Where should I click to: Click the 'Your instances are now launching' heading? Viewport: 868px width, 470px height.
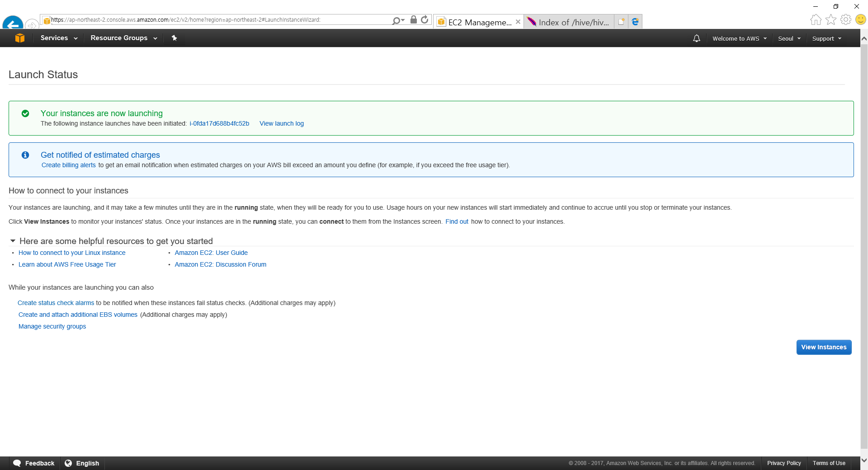click(102, 113)
